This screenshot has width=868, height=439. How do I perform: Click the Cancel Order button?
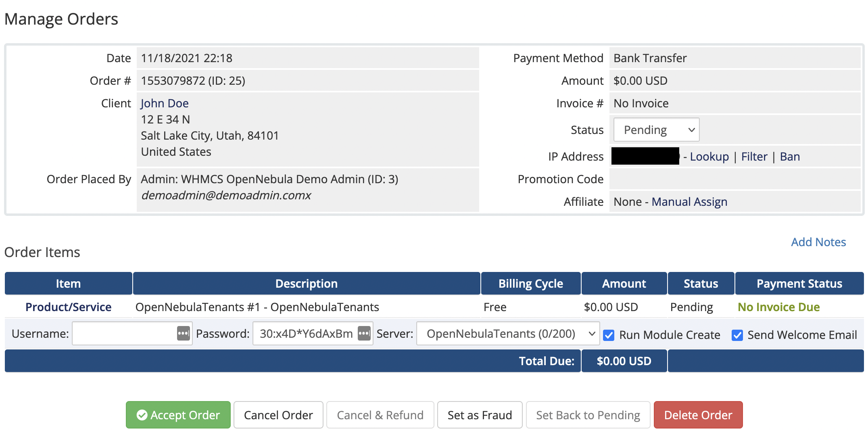[x=278, y=415]
